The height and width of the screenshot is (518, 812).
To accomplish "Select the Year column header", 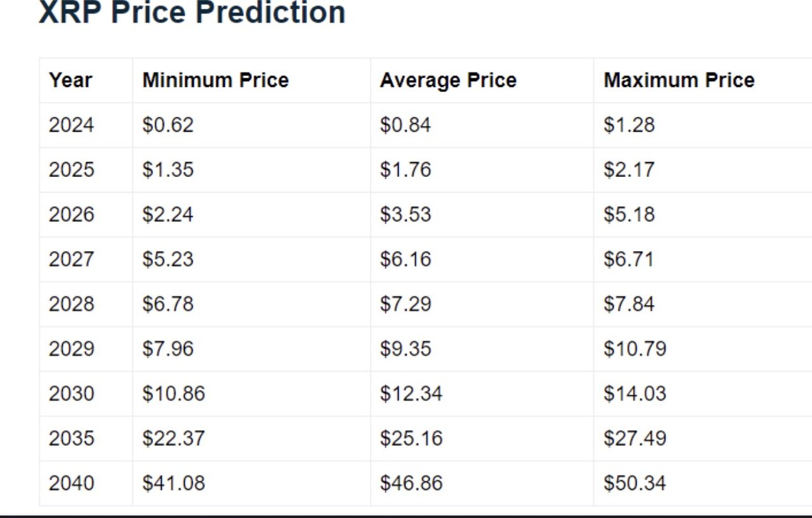I will coord(70,81).
